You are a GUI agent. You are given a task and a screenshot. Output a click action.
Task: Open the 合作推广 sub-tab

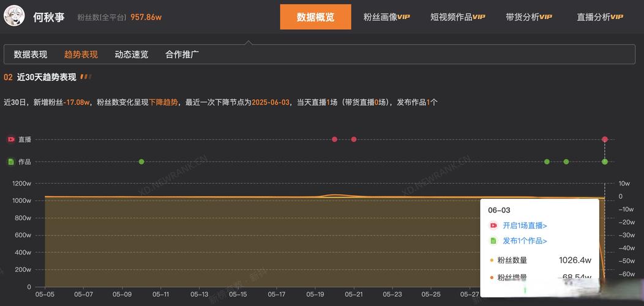pos(182,54)
